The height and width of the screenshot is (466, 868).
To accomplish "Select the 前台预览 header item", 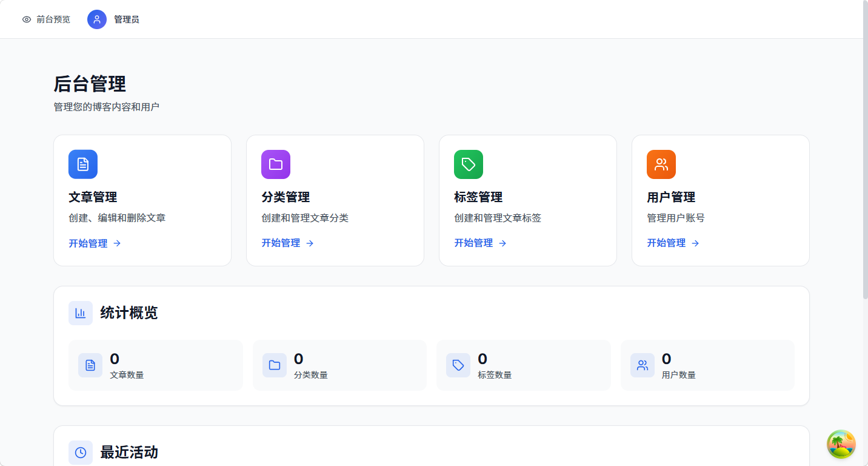I will pos(53,19).
